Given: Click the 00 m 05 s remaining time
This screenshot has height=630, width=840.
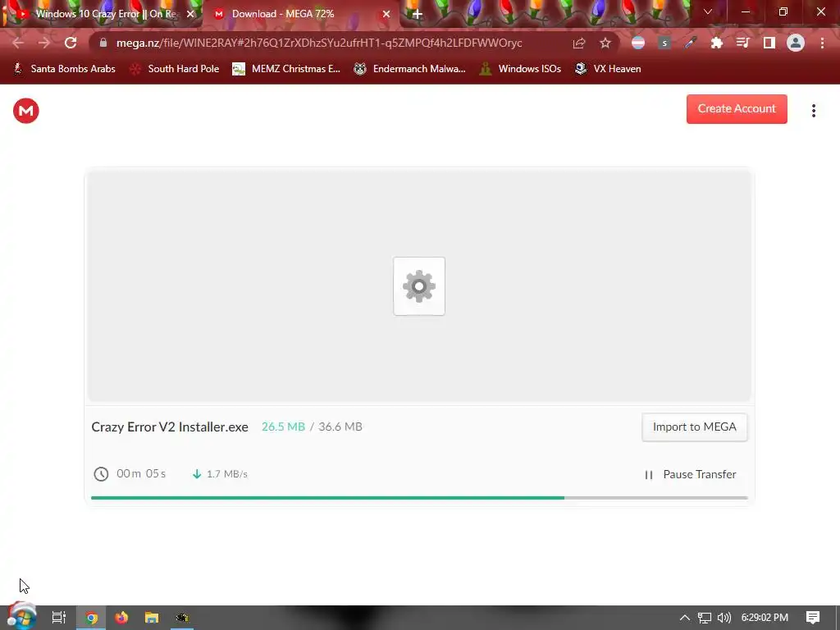Looking at the screenshot, I should [141, 473].
